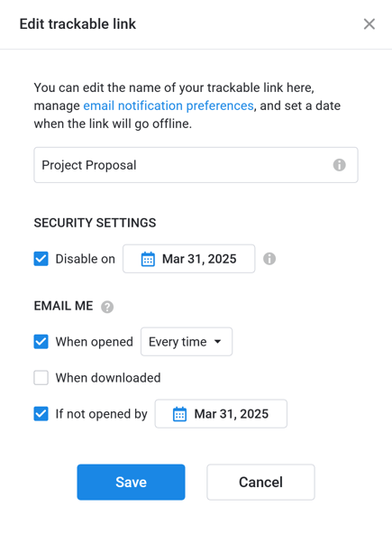Save the trackable link changes
This screenshot has width=392, height=534.
coord(131,483)
